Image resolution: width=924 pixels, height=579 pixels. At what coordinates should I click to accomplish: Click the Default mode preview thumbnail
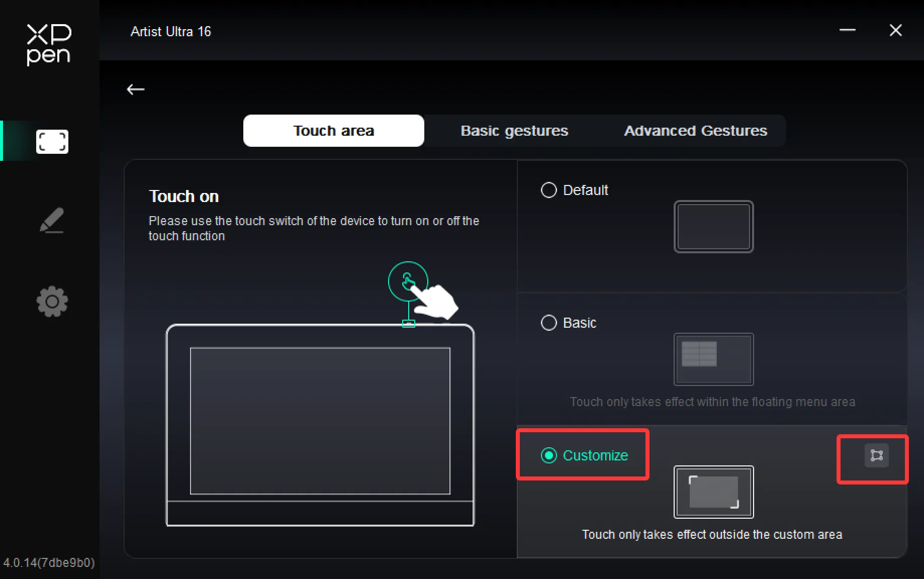coord(713,227)
